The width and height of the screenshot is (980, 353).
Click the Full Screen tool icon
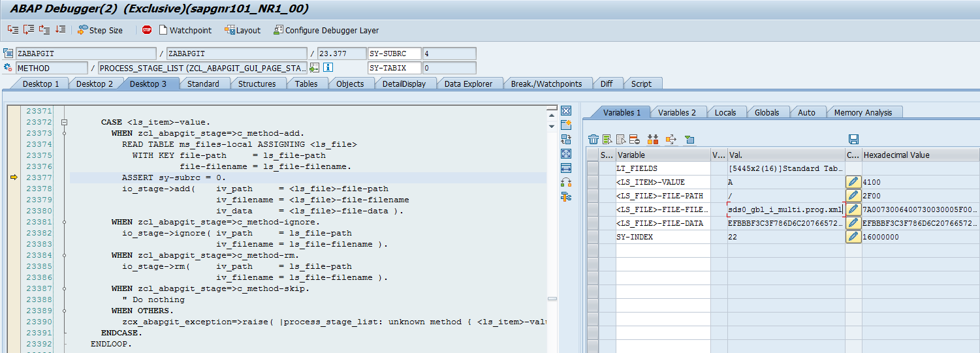pos(566,153)
